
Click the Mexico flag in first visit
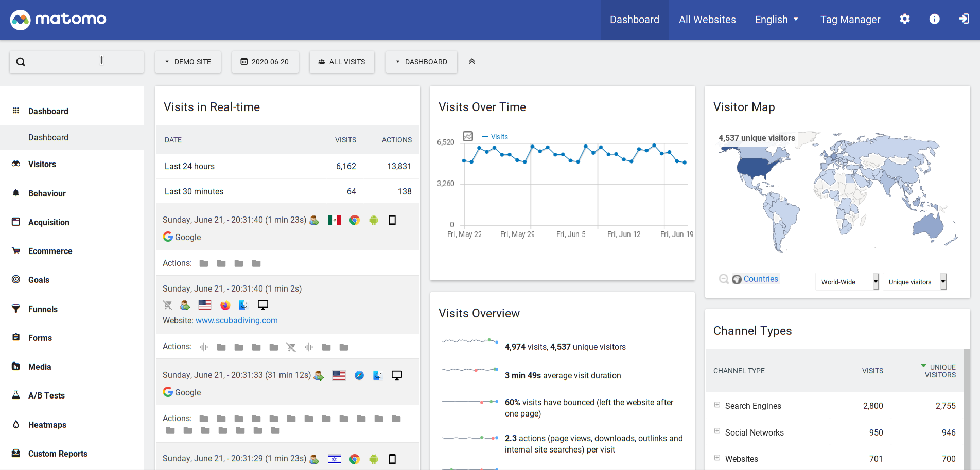335,220
